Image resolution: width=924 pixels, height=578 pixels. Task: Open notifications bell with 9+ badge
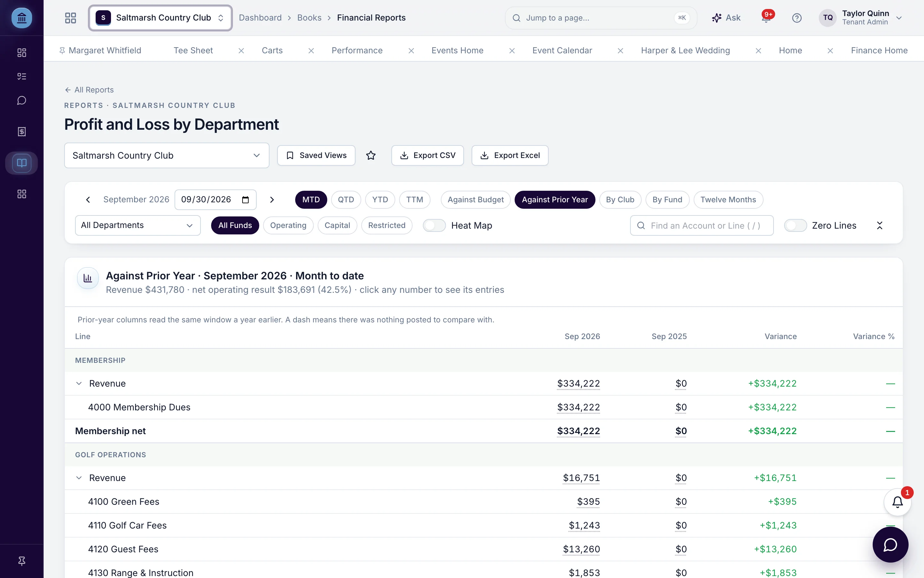(x=766, y=18)
